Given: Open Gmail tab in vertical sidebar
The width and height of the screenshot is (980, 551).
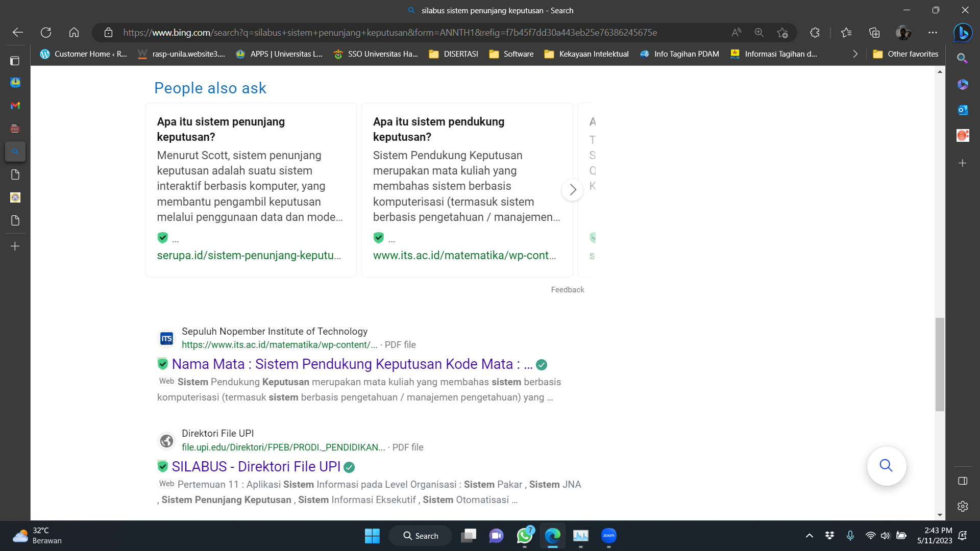Looking at the screenshot, I should [x=15, y=106].
